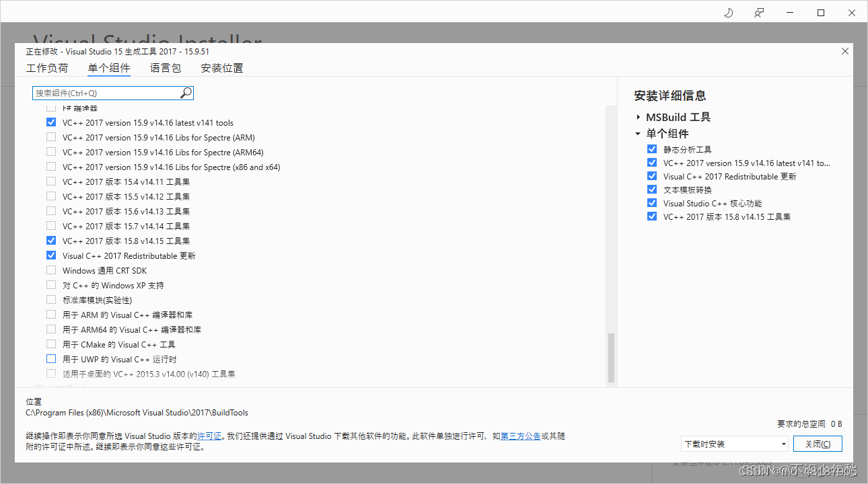Switch to the 语言包 tab
The width and height of the screenshot is (868, 484).
165,68
